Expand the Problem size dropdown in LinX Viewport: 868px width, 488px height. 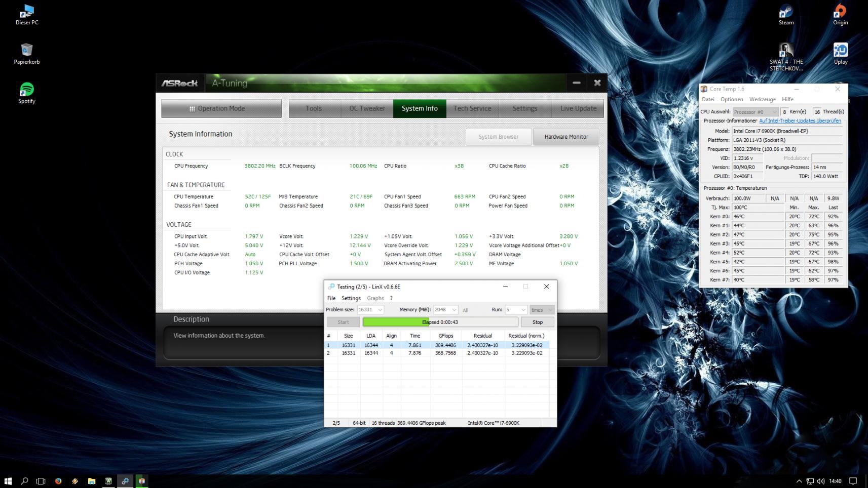(380, 310)
